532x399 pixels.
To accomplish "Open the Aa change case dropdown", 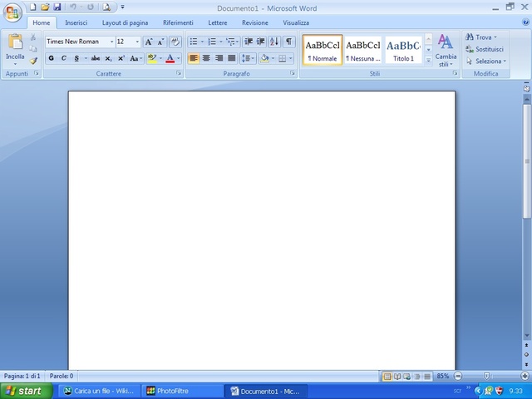I will coord(136,58).
